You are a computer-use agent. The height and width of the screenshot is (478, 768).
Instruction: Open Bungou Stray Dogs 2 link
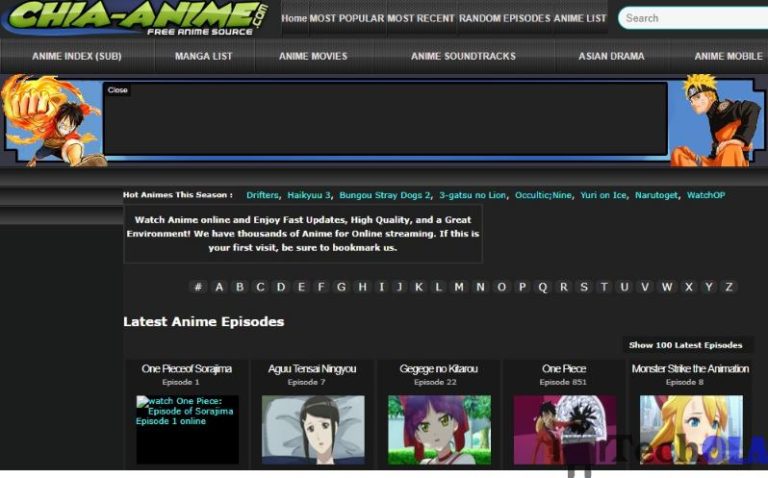click(x=384, y=195)
